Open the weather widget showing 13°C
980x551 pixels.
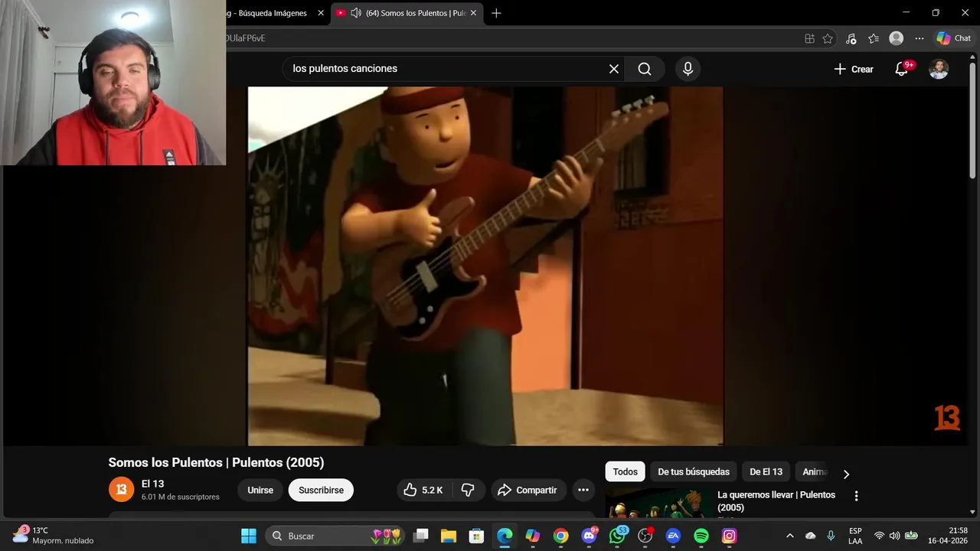[x=54, y=535]
